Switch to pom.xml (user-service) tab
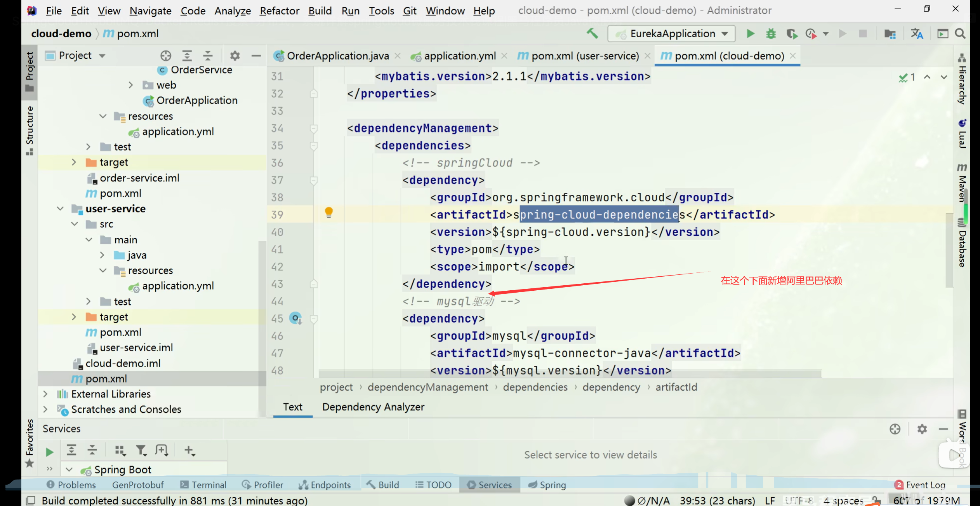Viewport: 980px width, 506px height. [x=584, y=56]
